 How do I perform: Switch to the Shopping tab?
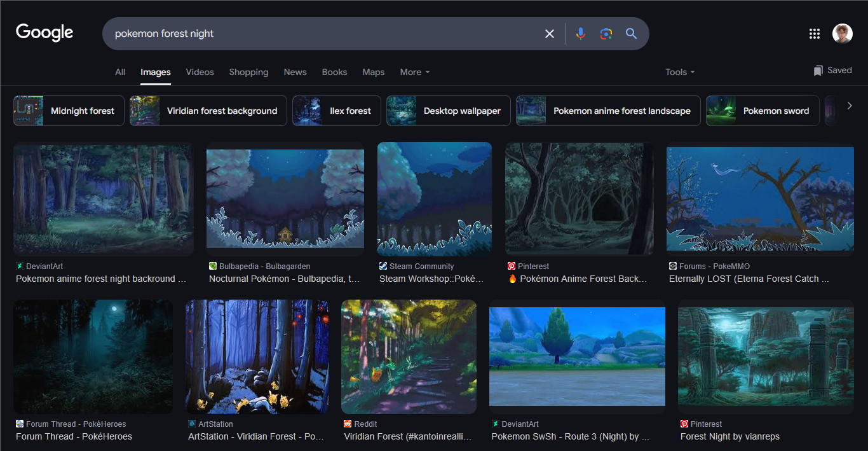tap(248, 72)
